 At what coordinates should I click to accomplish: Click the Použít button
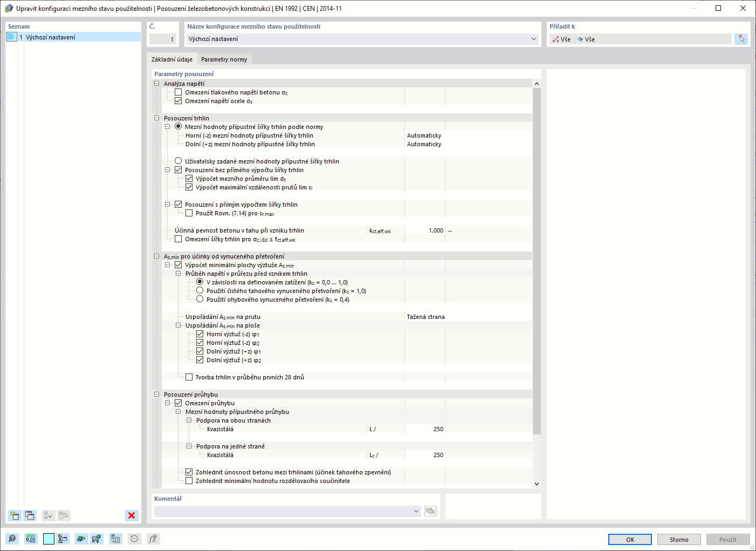pyautogui.click(x=728, y=539)
